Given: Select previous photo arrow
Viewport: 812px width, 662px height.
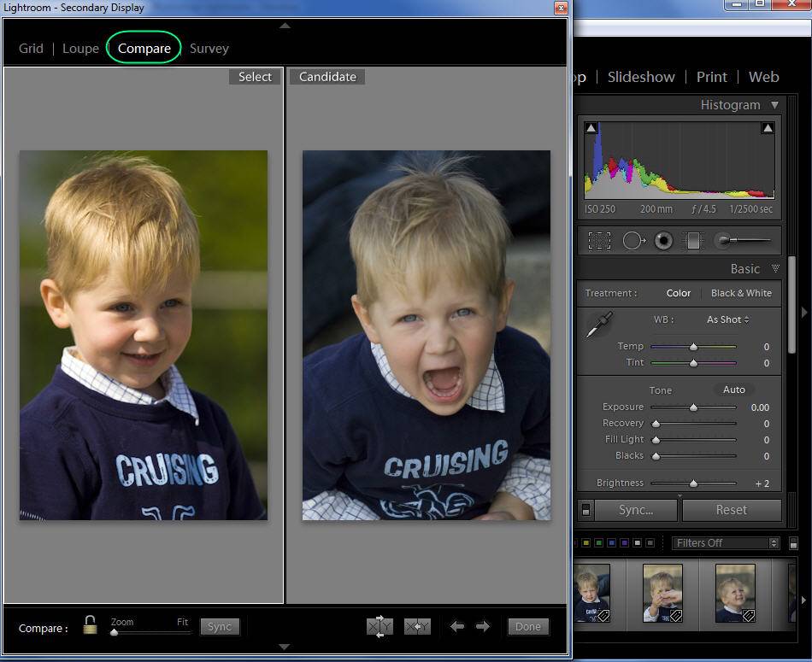Looking at the screenshot, I should click(x=456, y=627).
